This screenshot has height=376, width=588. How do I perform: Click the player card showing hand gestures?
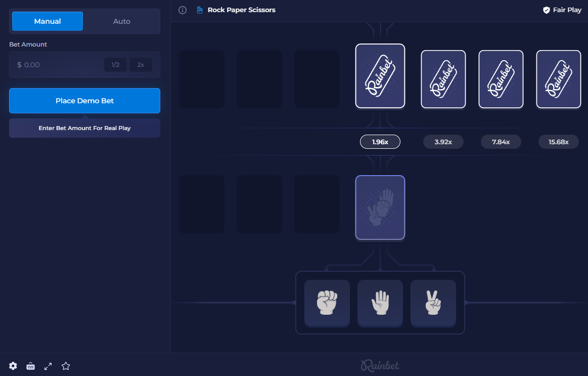(380, 207)
